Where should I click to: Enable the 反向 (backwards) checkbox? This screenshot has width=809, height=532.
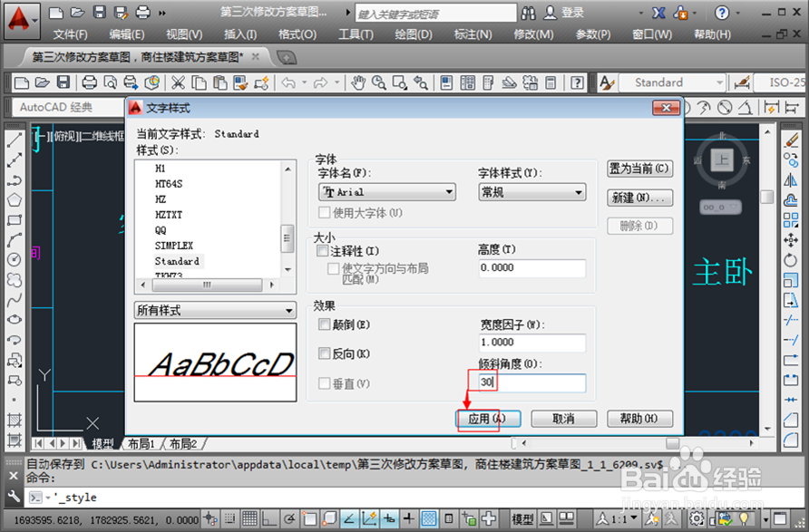(x=324, y=353)
